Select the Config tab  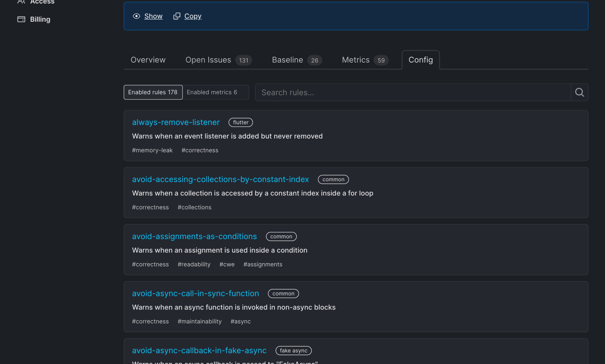coord(421,60)
